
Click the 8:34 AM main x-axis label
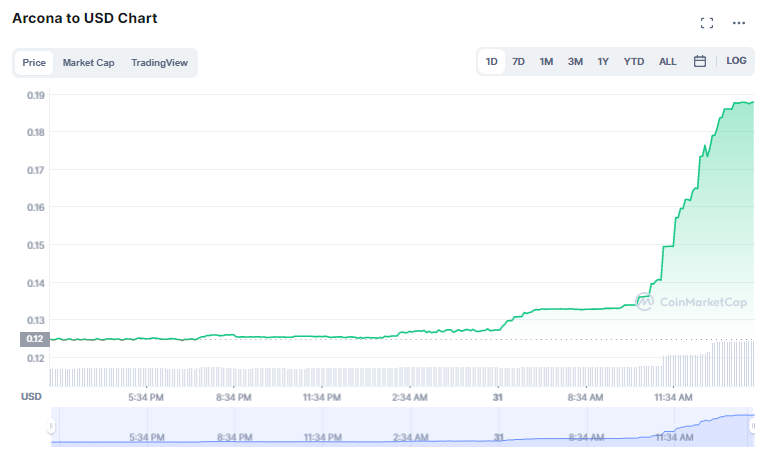point(585,397)
